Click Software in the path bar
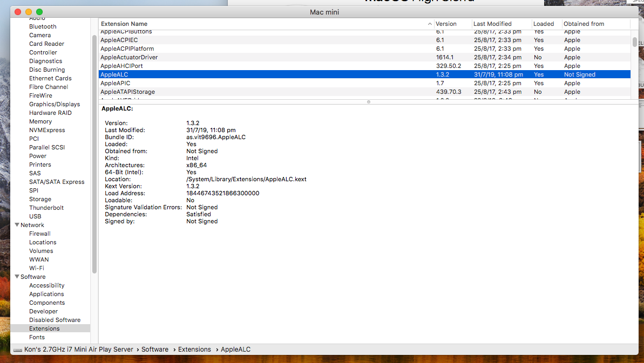This screenshot has width=644, height=363. point(155,349)
